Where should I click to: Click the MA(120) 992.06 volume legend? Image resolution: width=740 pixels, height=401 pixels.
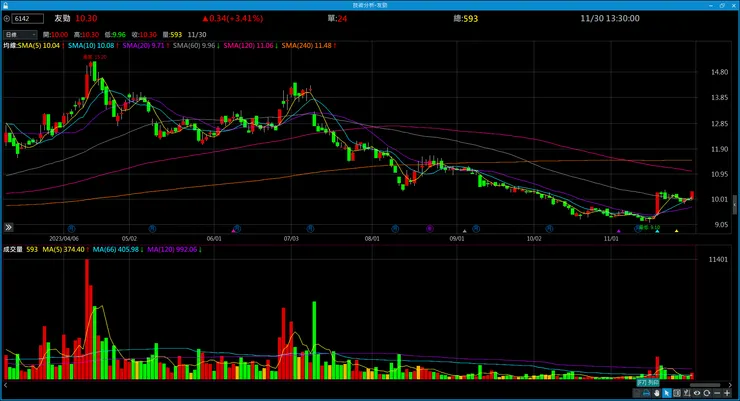point(172,250)
